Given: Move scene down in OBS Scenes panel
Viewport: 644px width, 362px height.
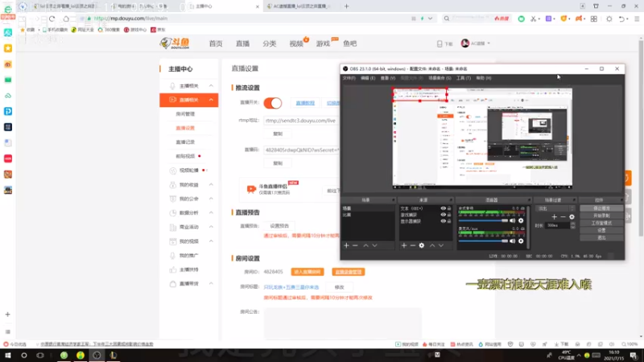Looking at the screenshot, I should [x=374, y=245].
